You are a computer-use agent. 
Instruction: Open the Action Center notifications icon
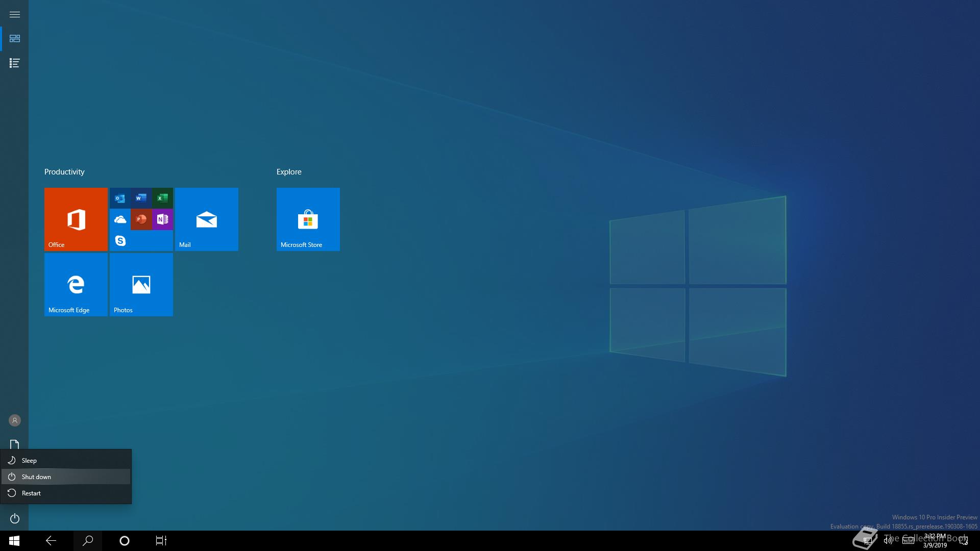click(x=964, y=541)
